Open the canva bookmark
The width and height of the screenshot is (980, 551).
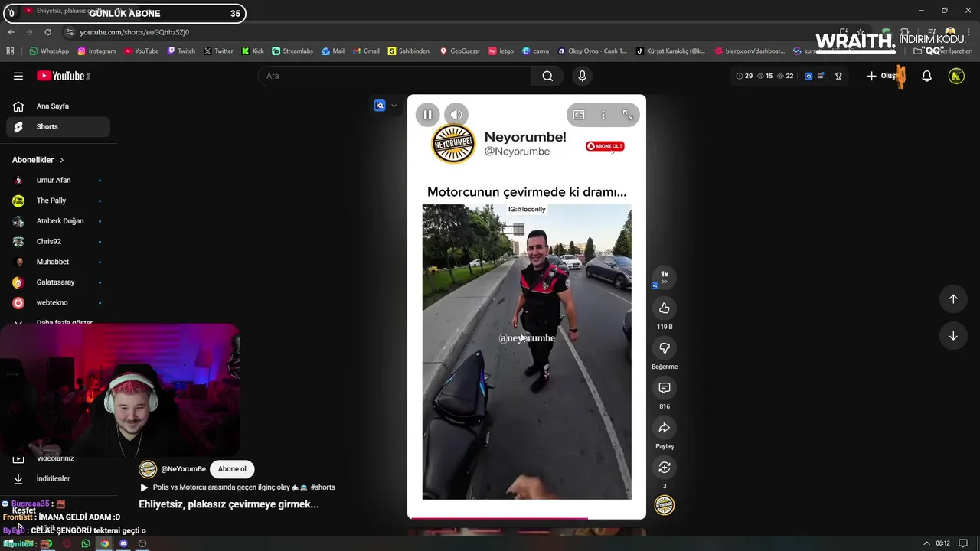pyautogui.click(x=536, y=51)
